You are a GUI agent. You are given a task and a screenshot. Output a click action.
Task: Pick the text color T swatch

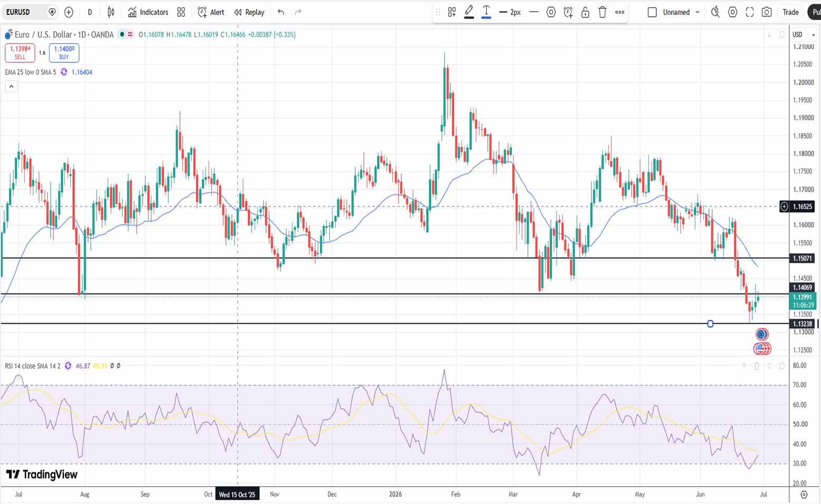(x=486, y=12)
